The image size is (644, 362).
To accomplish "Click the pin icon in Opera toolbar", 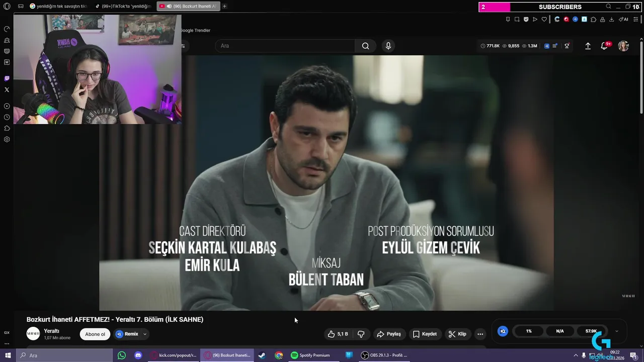I will [508, 19].
